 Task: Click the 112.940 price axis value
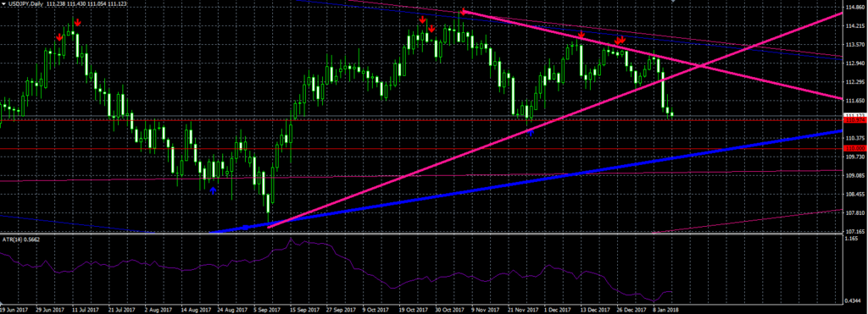[x=855, y=63]
